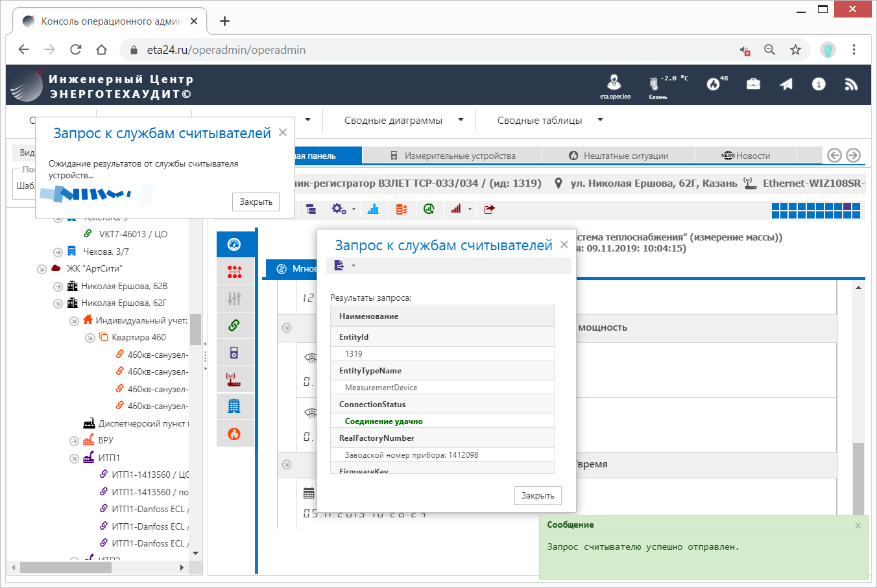Screen dimensions: 877x588
Task: Collapse the ЖК "АртСити" tree node
Action: point(42,269)
